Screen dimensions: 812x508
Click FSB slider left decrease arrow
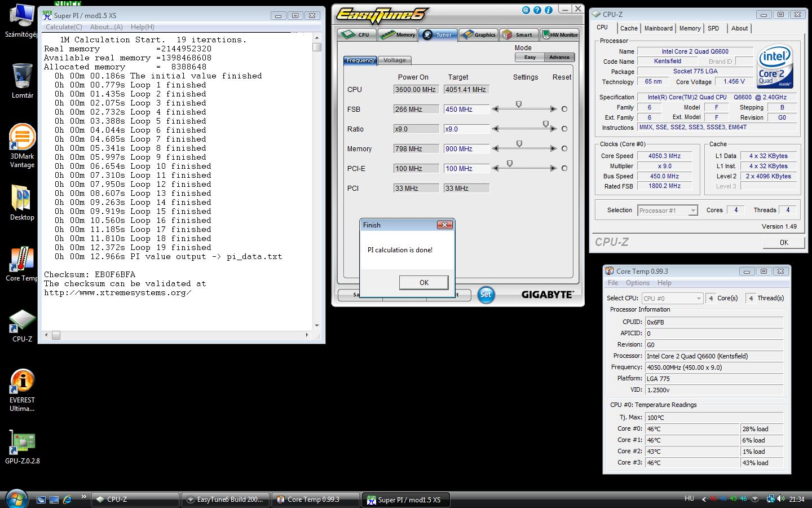click(495, 109)
